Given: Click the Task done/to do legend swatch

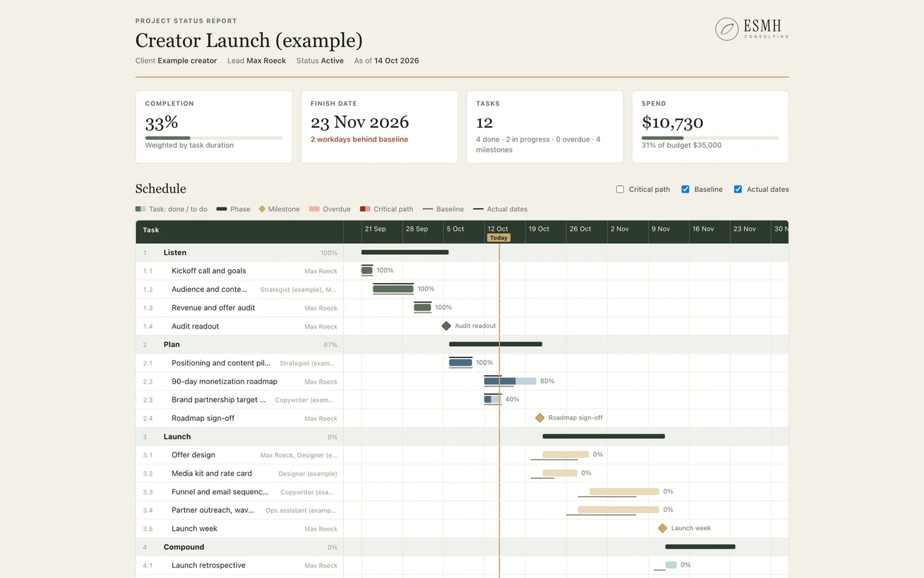Looking at the screenshot, I should pos(140,209).
